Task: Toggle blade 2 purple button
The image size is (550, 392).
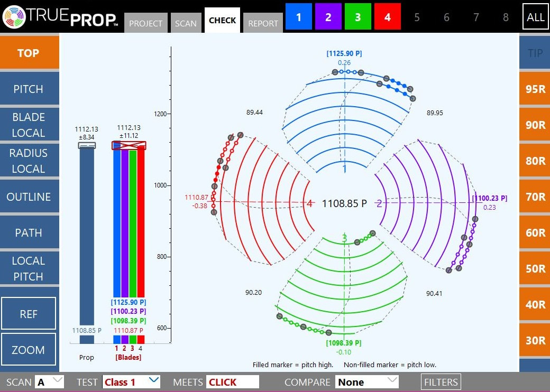Action: 328,17
